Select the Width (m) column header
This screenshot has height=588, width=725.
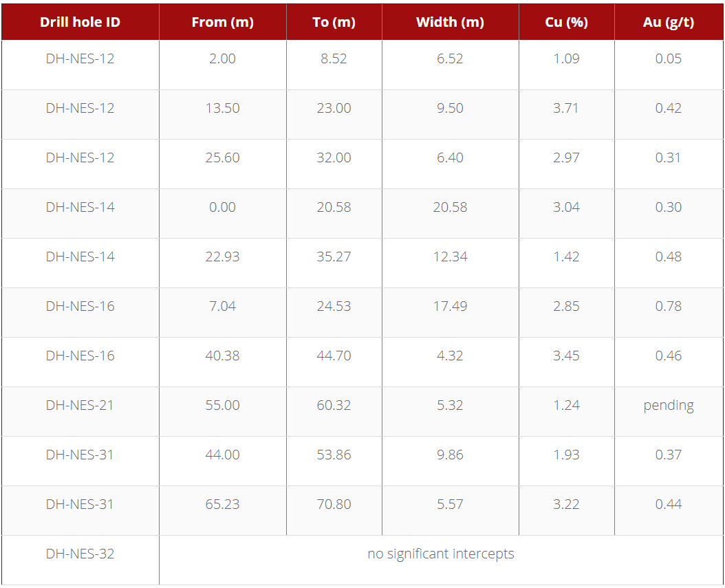[451, 22]
